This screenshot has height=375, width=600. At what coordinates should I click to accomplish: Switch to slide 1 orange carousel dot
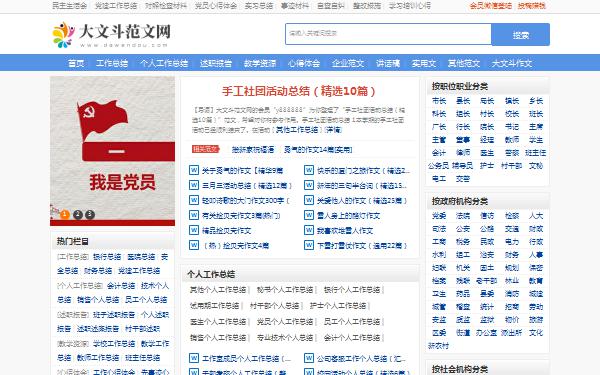coord(65,215)
